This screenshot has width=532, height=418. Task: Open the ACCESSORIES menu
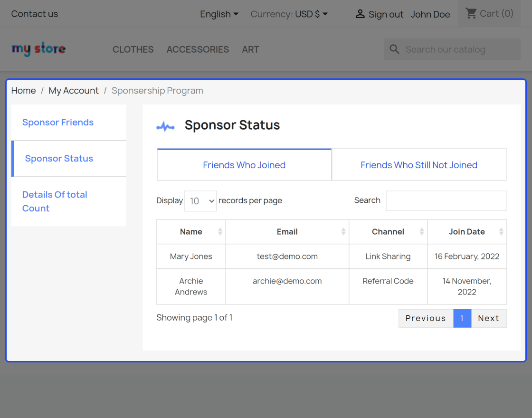(x=198, y=49)
